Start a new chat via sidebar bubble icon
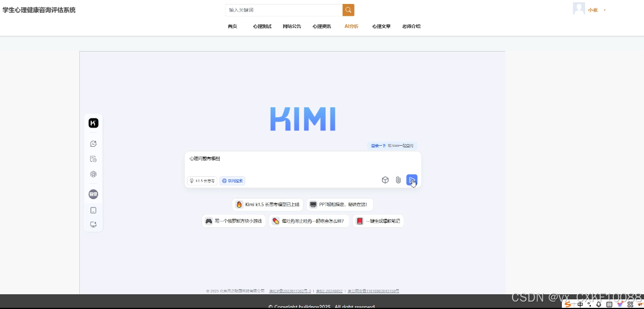644x309 pixels. coord(93,144)
